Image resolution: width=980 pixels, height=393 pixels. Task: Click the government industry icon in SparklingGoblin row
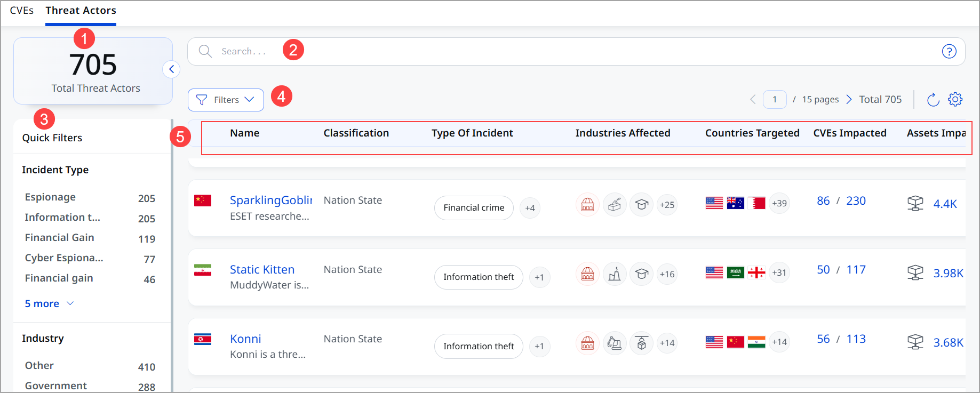pos(587,205)
